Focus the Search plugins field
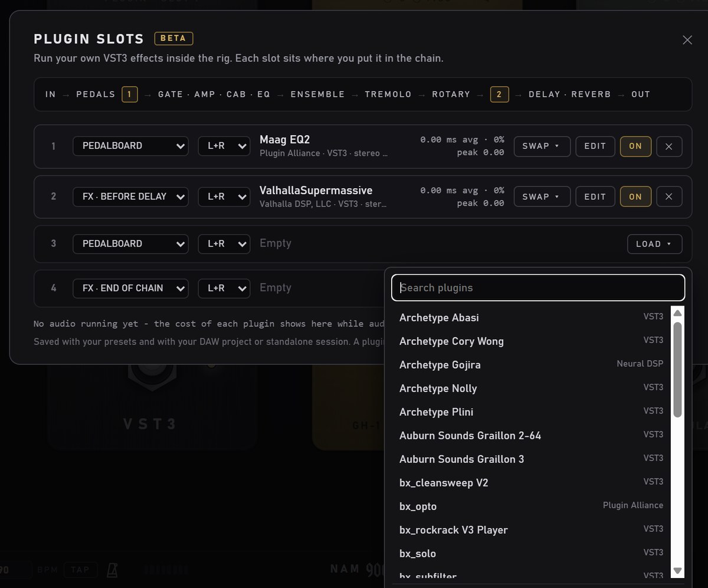The width and height of the screenshot is (708, 588). tap(538, 288)
